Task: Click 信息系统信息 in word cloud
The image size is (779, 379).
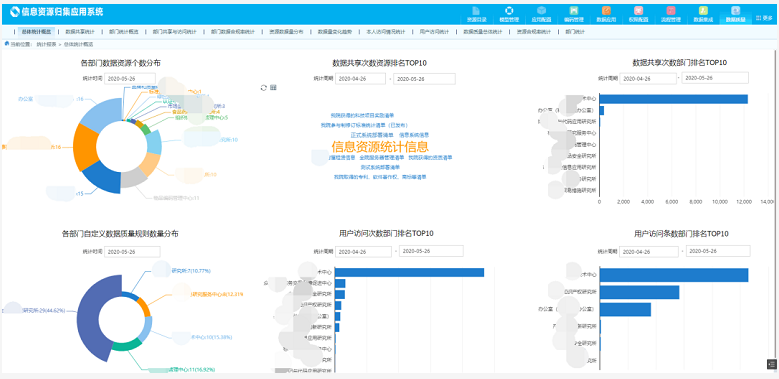Action: 414,135
